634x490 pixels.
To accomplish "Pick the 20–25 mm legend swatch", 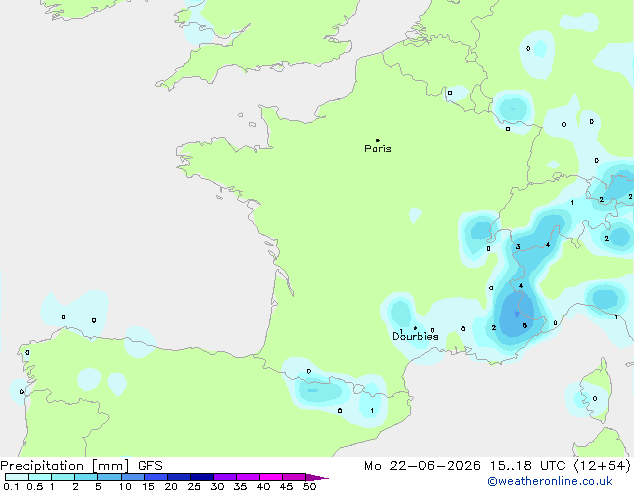I will coord(178,477).
